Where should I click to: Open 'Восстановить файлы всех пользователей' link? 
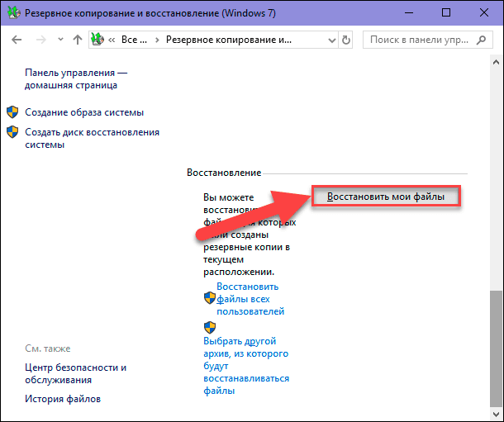pyautogui.click(x=250, y=299)
